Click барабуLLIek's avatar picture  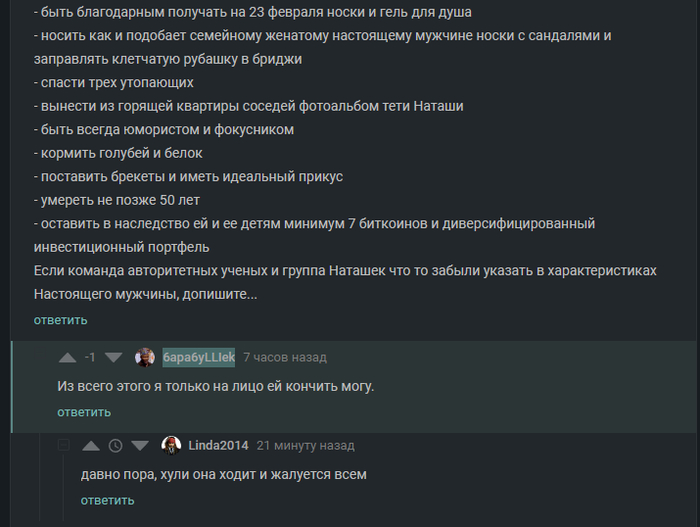coord(146,357)
